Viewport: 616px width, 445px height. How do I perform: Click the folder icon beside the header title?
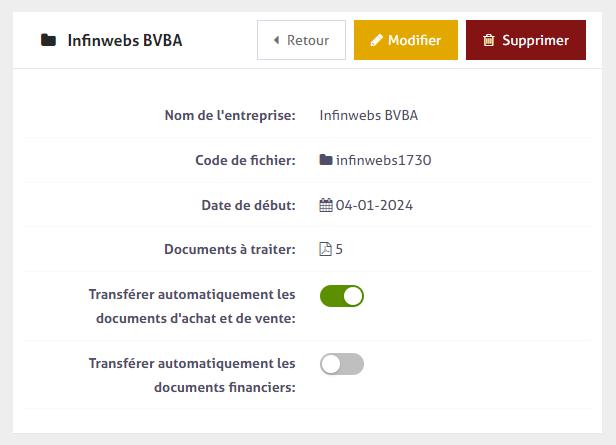pos(48,41)
